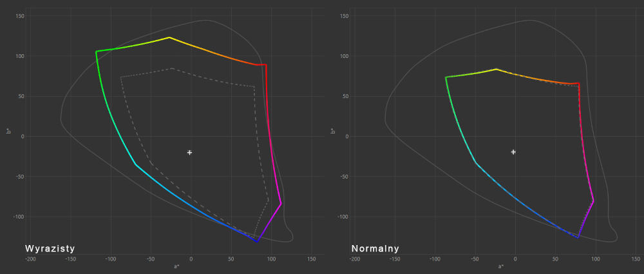644x274 pixels.
Task: Click red corner of Normalny gamut
Action: coord(578,83)
